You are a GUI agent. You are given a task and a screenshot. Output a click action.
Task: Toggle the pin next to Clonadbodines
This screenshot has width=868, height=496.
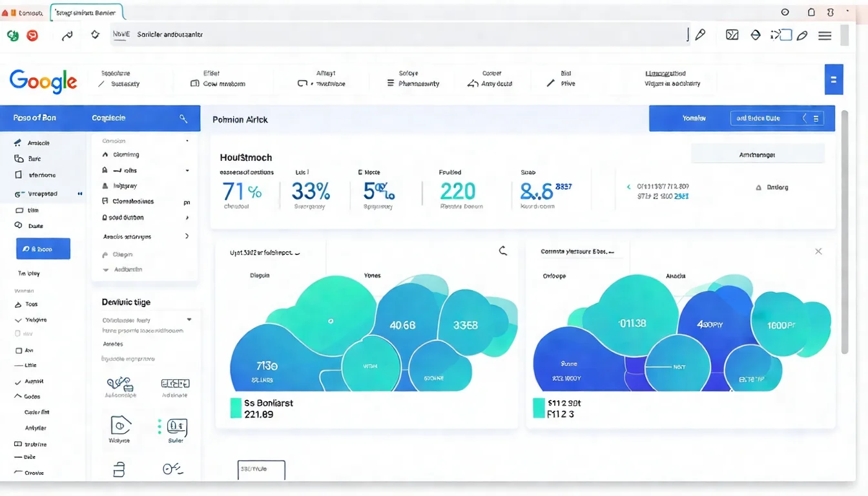(x=187, y=201)
